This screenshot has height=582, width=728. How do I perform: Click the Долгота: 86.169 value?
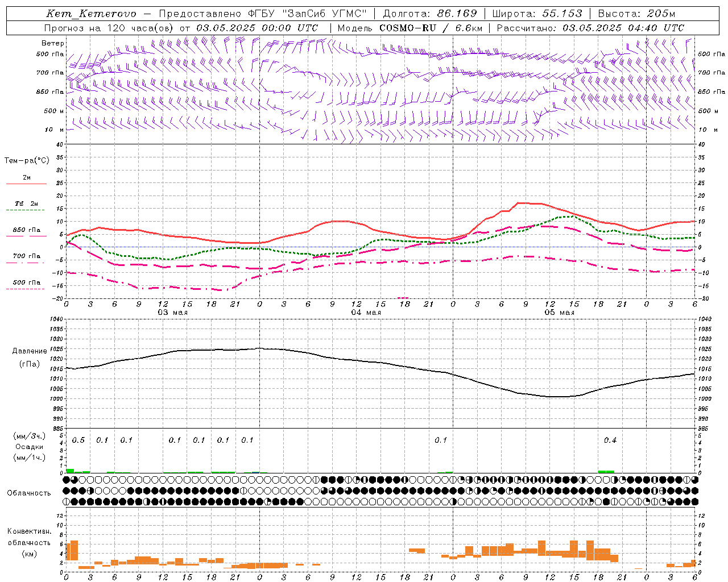pyautogui.click(x=430, y=14)
